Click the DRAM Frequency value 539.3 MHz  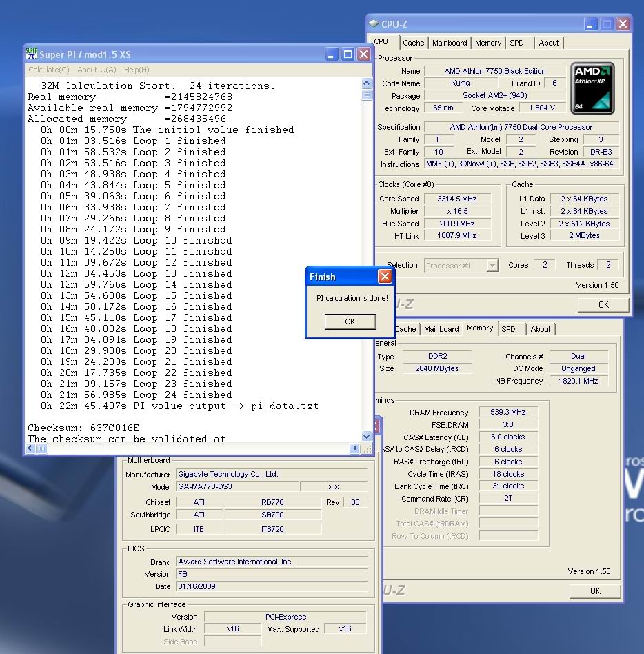tap(507, 412)
